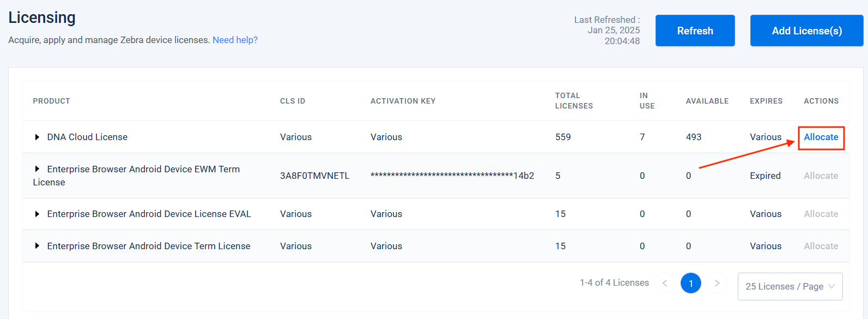The height and width of the screenshot is (319, 868).
Task: Expand the DNA Cloud License row
Action: click(x=37, y=137)
